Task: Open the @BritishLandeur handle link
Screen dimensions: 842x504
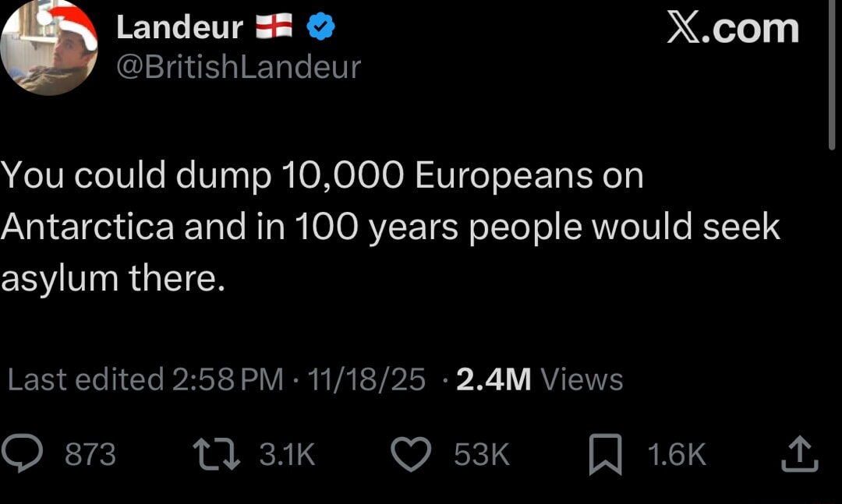Action: pos(238,68)
